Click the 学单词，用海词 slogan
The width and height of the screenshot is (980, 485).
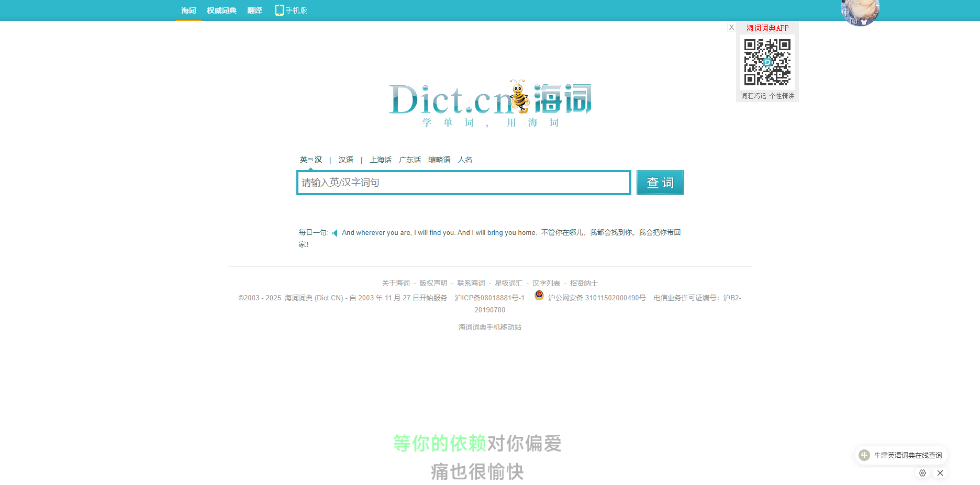[x=491, y=123]
